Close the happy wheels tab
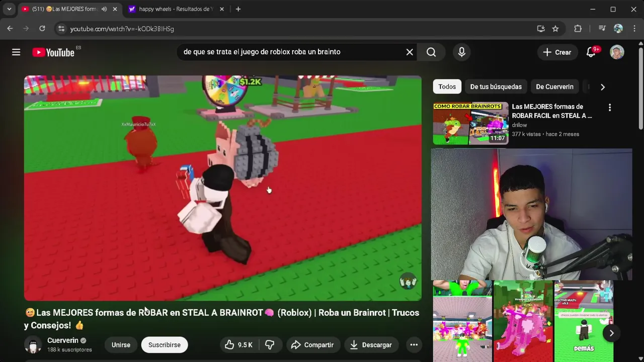The height and width of the screenshot is (362, 644). point(221,9)
